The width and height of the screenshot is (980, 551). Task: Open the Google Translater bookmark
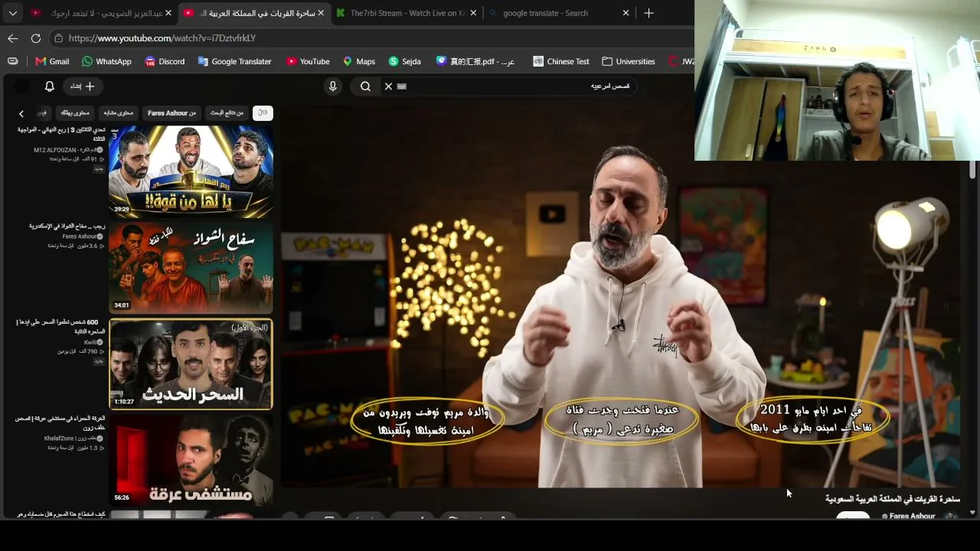coord(234,61)
